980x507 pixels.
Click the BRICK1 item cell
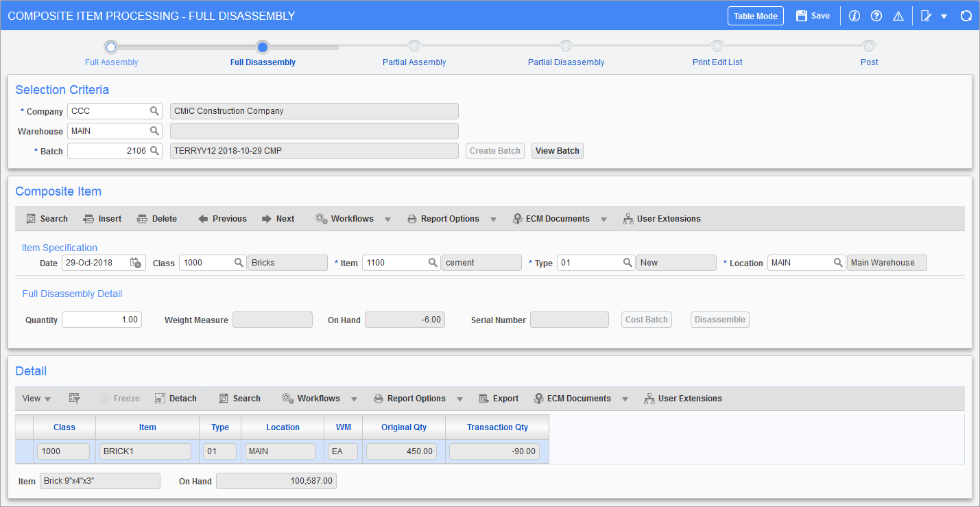click(145, 451)
